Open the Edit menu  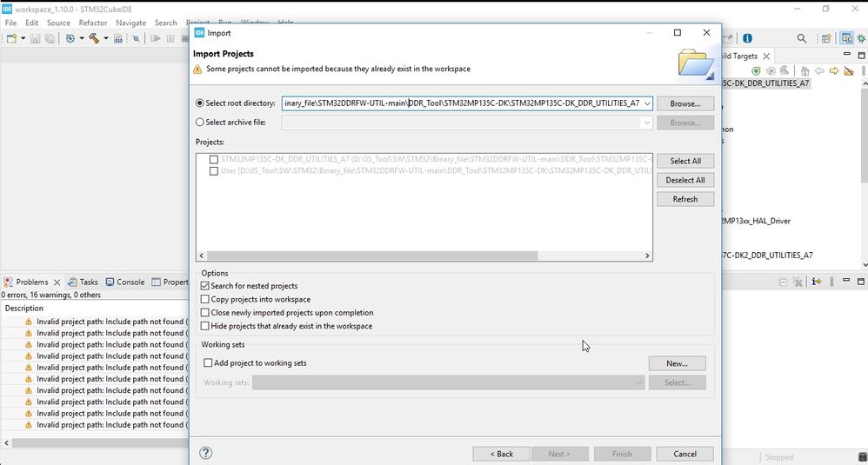click(31, 23)
